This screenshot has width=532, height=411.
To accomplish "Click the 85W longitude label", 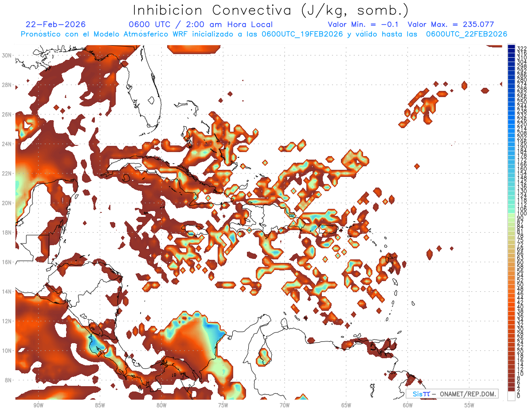I will [100, 405].
